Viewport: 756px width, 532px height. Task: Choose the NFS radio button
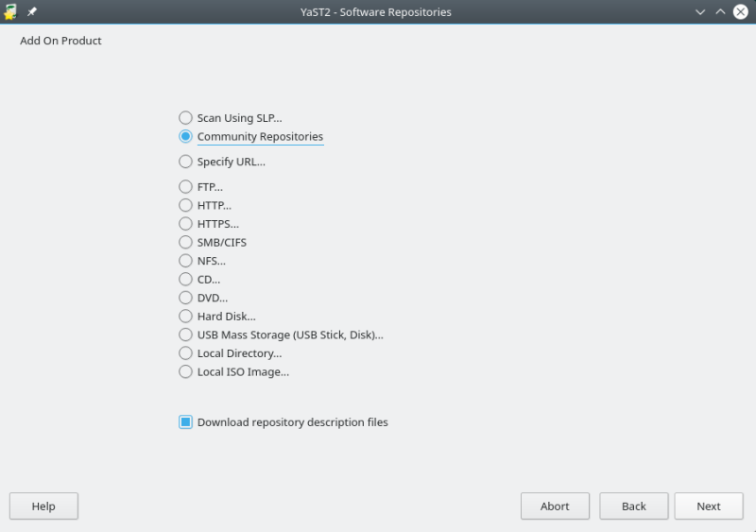click(x=185, y=261)
